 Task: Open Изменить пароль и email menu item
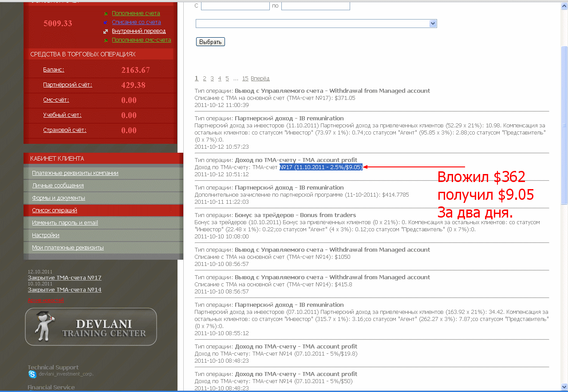(x=103, y=223)
